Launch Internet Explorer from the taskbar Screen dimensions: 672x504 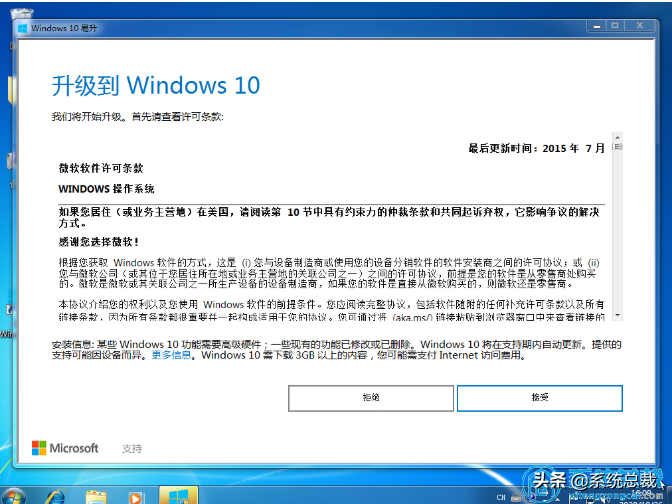coord(56,497)
